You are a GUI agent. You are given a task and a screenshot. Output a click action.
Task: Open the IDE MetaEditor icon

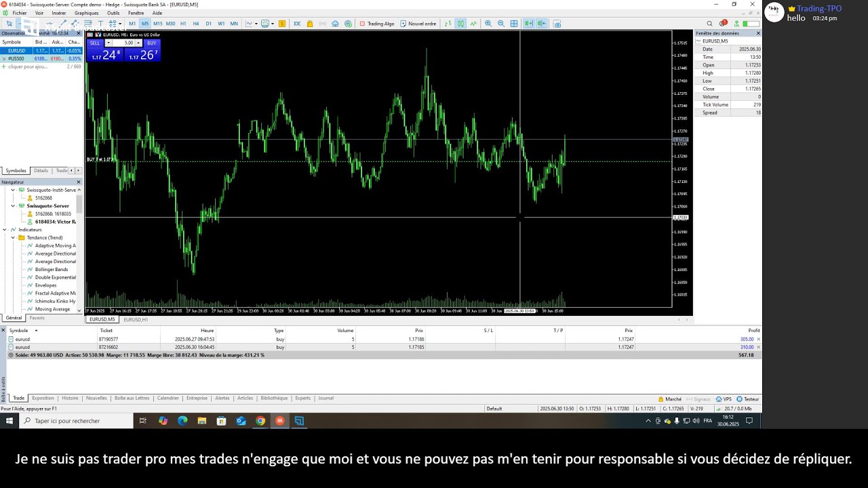[x=297, y=24]
